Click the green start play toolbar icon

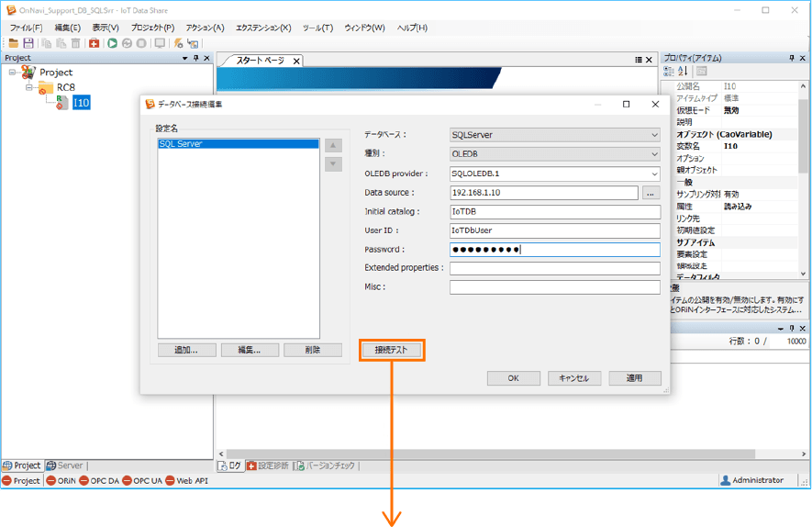(112, 43)
